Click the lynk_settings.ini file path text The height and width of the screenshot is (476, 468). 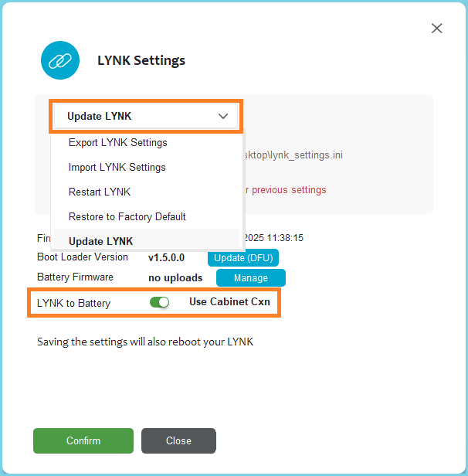293,155
